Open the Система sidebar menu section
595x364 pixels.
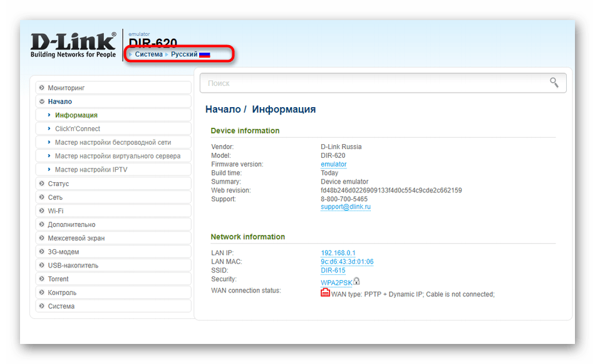tap(113, 306)
